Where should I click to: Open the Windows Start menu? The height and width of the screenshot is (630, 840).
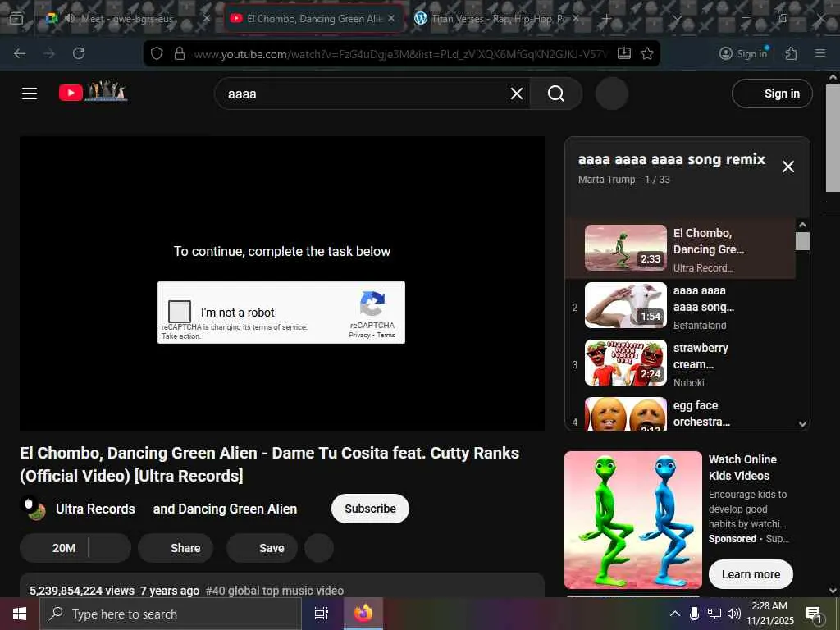(20, 614)
